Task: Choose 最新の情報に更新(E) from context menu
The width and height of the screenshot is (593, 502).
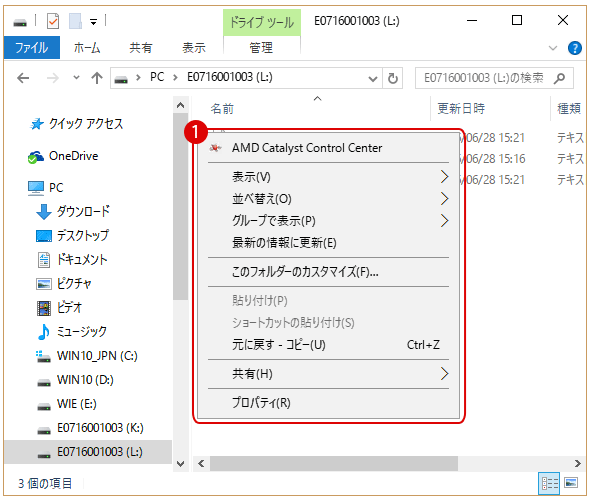Action: click(328, 243)
